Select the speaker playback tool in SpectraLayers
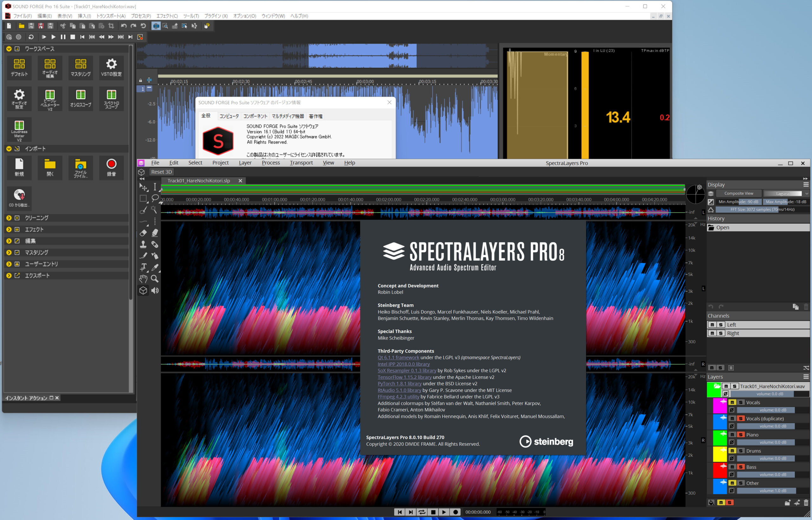 pos(155,290)
